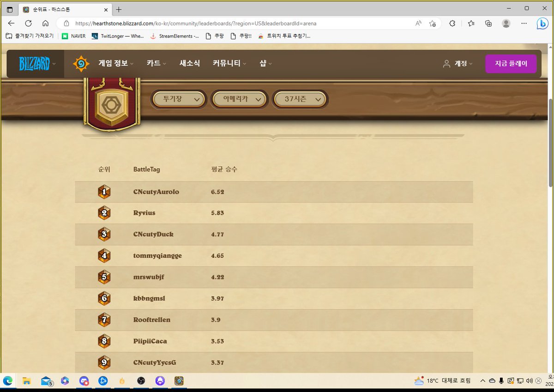Click the Collections icon in the browser toolbar
Viewport: 554px width, 392px height.
pos(488,23)
